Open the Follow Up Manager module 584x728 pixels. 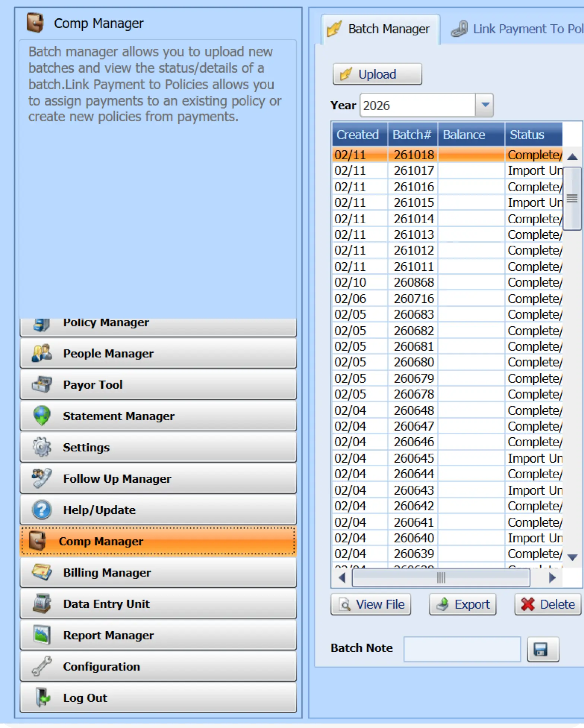[158, 478]
